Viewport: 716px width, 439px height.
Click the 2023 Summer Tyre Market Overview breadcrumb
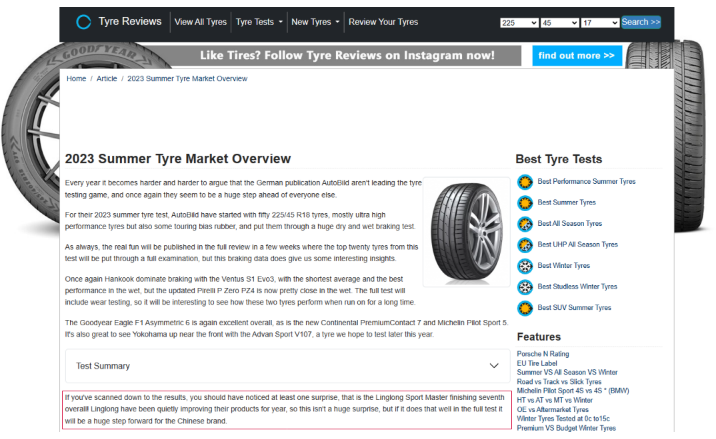[187, 79]
